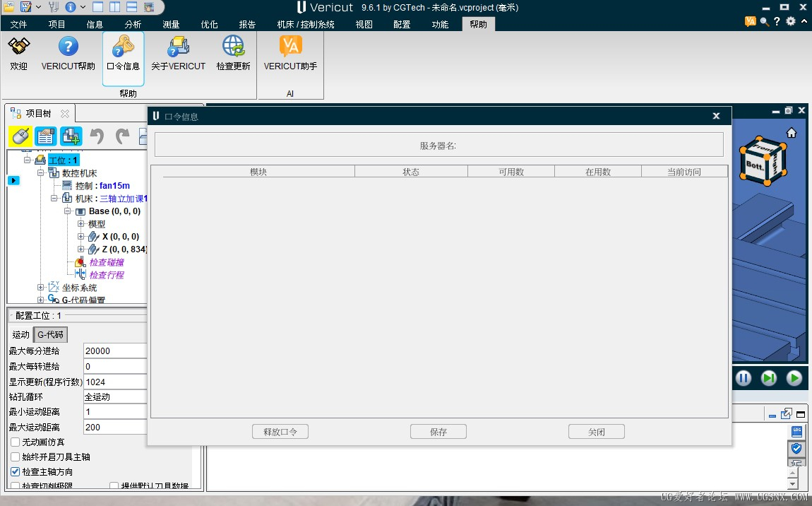Open the 钻孔循环 全运动 dropdown
Screen dimensions: 812x506
coord(115,397)
